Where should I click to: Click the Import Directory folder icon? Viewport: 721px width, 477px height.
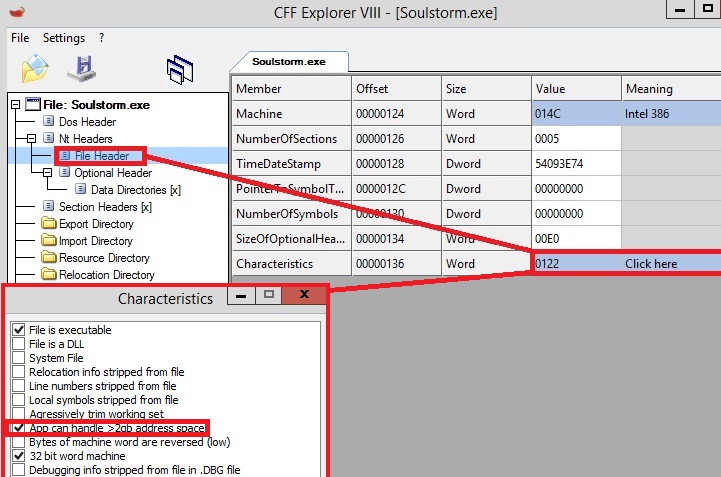[48, 240]
